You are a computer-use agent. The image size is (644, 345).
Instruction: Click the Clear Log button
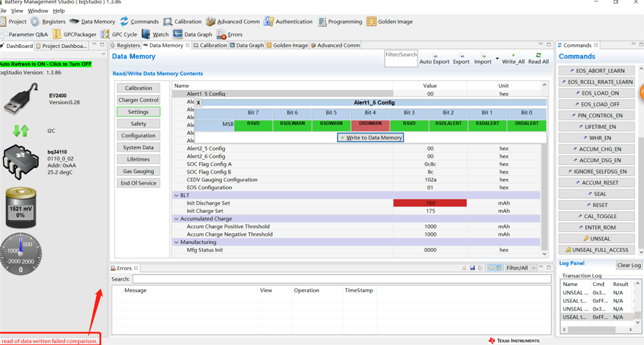coord(629,265)
